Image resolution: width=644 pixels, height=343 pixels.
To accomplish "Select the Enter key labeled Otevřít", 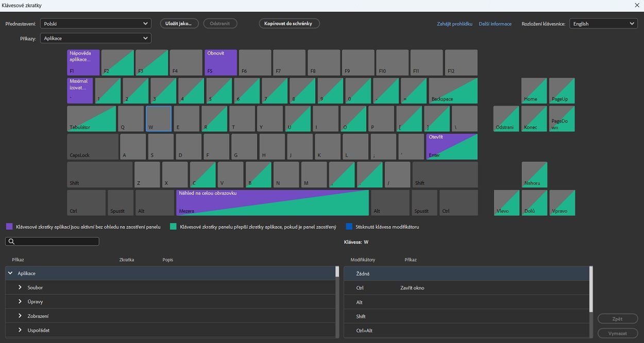I will tap(452, 147).
